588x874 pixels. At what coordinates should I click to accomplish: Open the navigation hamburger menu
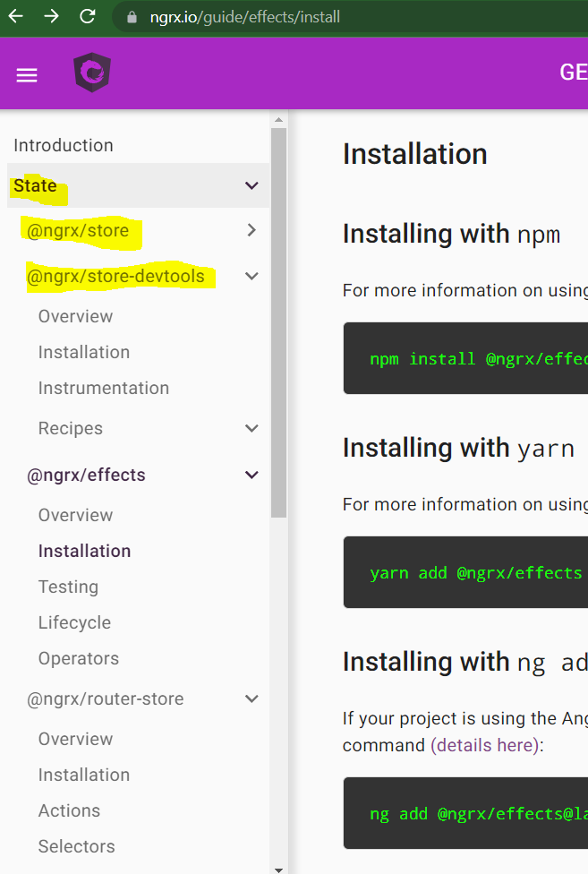(26, 74)
